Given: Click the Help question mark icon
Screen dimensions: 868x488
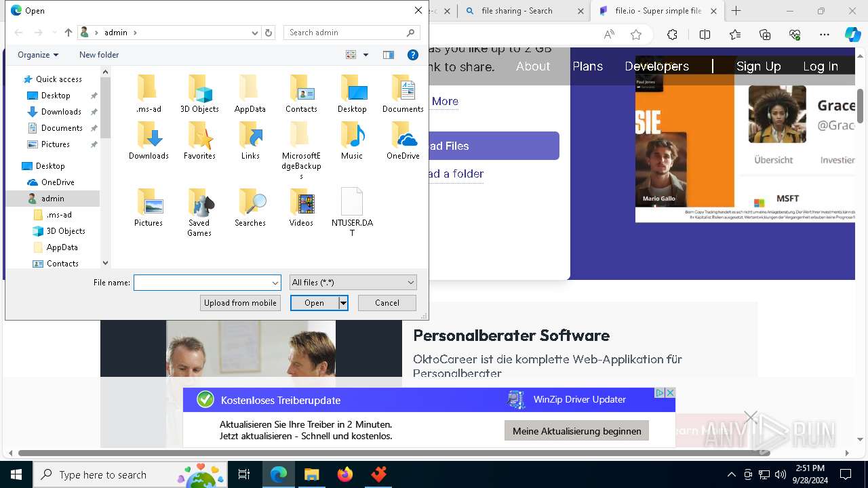Looking at the screenshot, I should [x=412, y=55].
